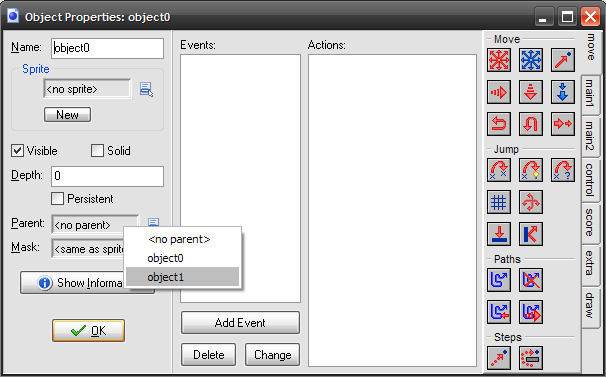606x377 pixels.
Task: Switch to the main2 tab
Action: point(590,136)
